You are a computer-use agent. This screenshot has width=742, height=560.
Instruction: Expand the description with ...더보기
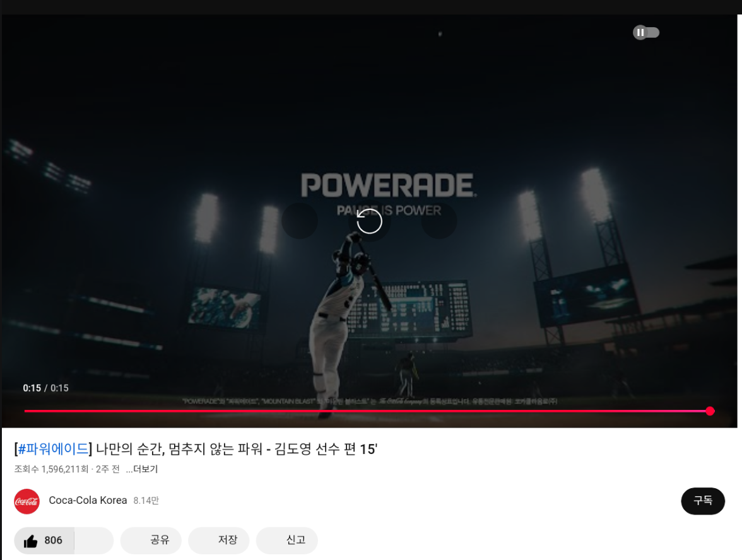(142, 469)
